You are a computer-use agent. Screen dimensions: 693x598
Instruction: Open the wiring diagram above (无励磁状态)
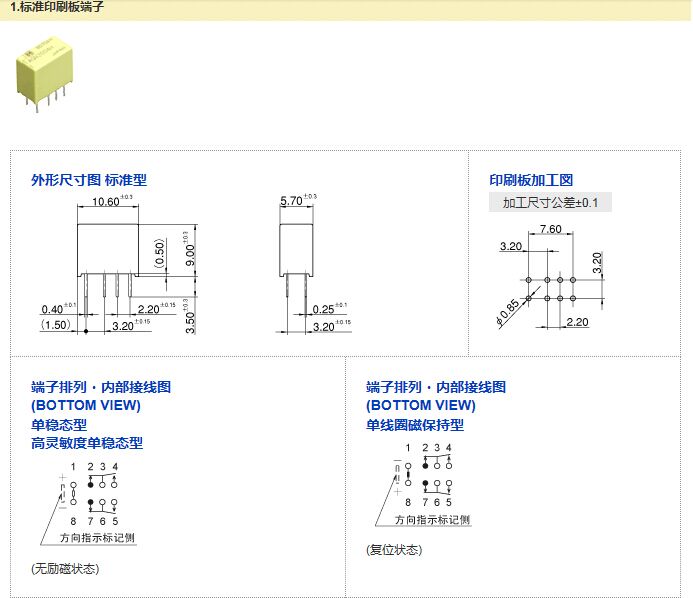pos(89,497)
